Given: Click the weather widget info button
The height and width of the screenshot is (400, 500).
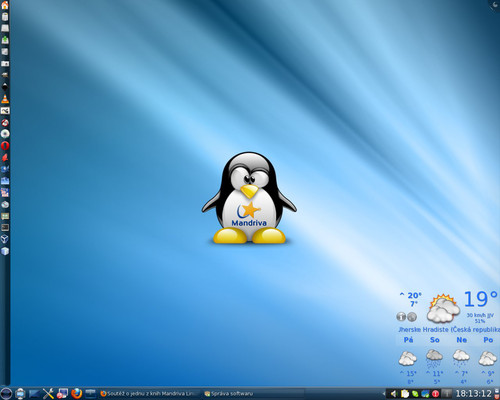Looking at the screenshot, I should 401,317.
